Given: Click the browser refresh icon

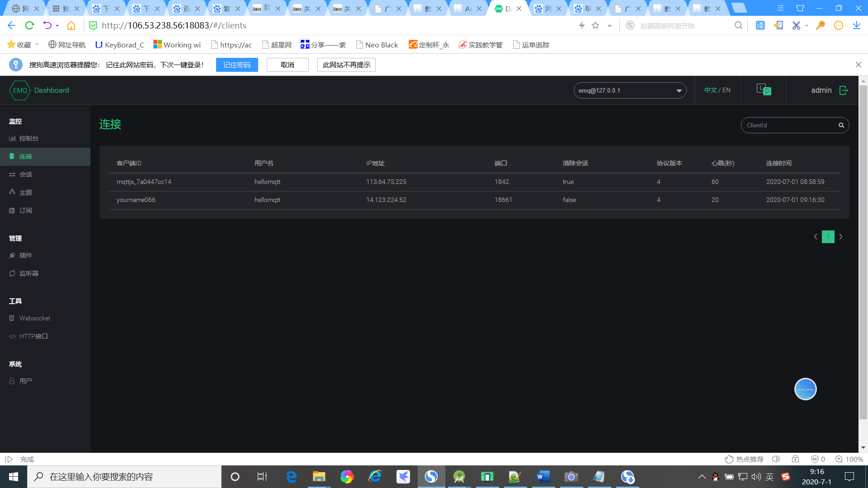Looking at the screenshot, I should point(29,25).
